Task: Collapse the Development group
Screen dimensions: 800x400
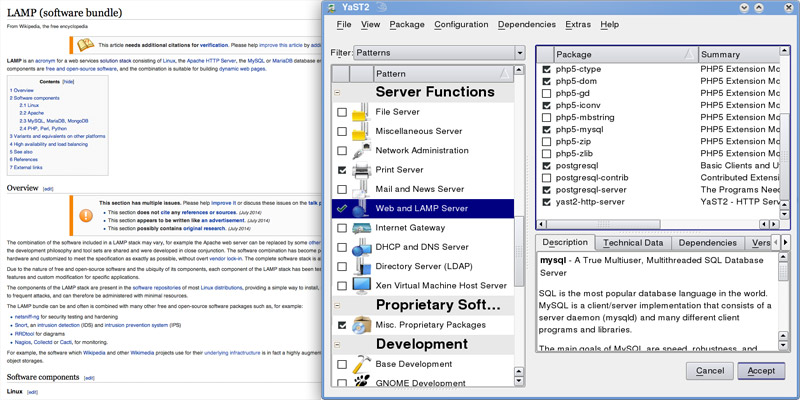Action: coord(337,345)
